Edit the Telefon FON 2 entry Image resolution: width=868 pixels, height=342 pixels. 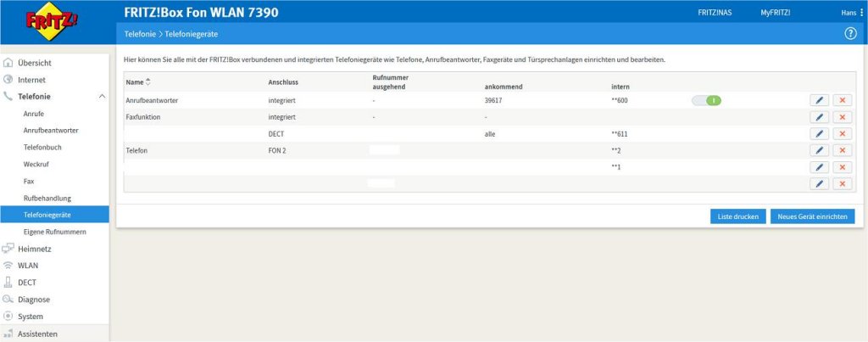tap(819, 150)
